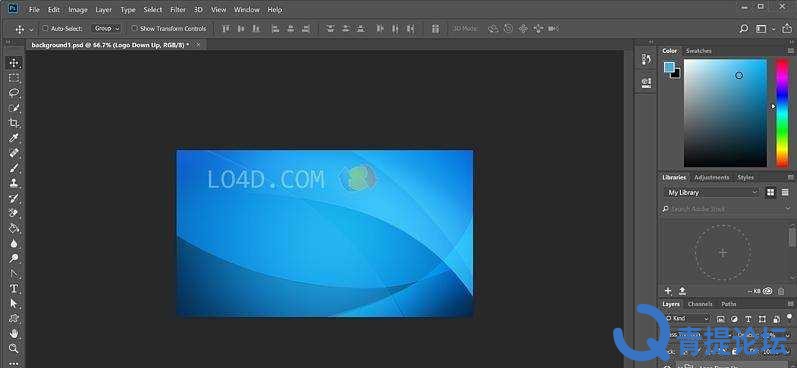The height and width of the screenshot is (368, 797).
Task: Open the Layer menu
Action: tap(104, 10)
